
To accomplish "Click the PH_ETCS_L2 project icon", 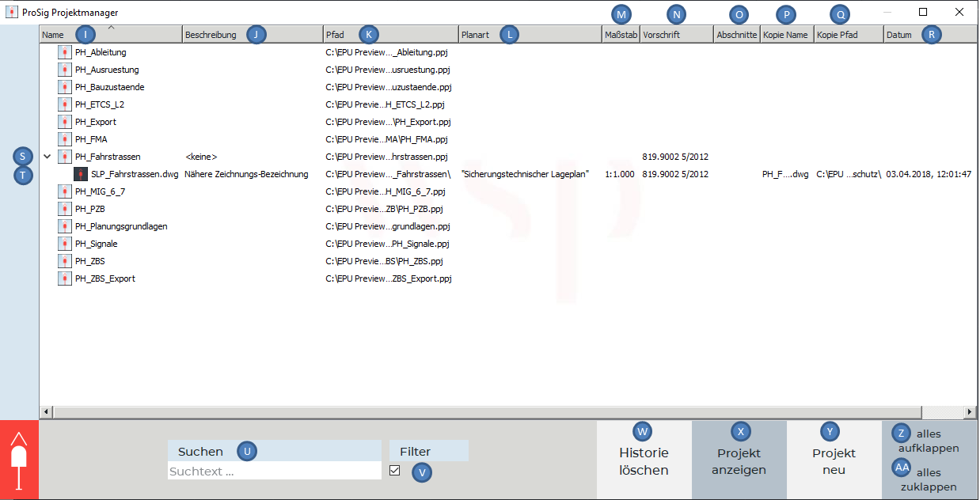I will (x=65, y=104).
